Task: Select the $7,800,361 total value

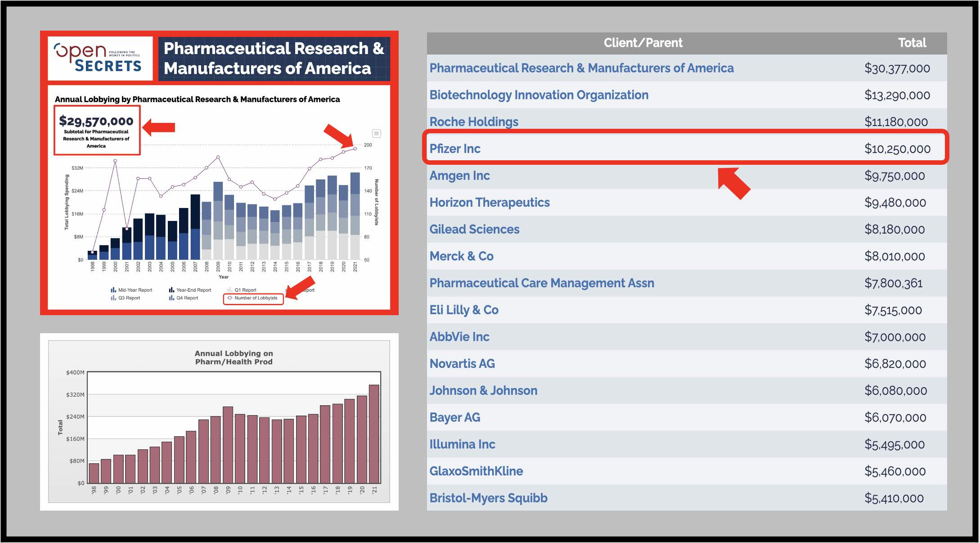Action: [893, 283]
